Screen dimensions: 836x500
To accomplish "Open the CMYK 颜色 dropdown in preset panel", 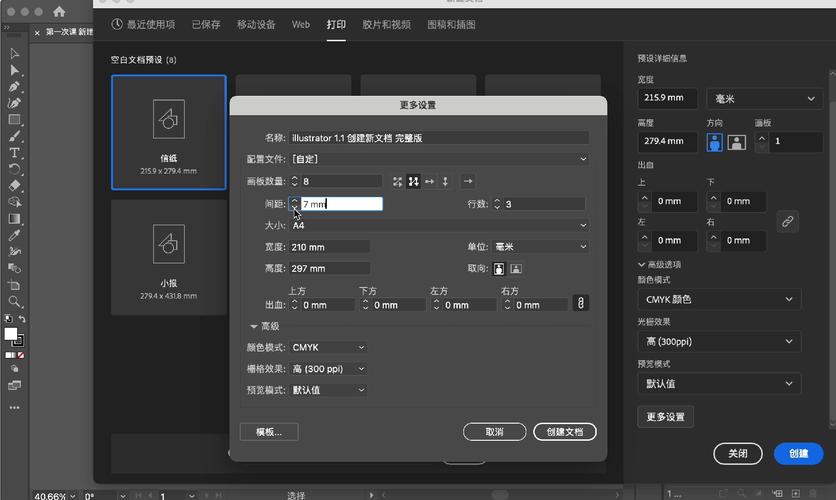I will pyautogui.click(x=719, y=300).
